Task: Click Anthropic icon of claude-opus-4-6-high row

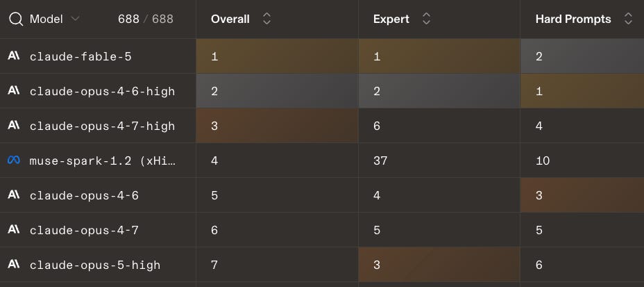Action: (x=14, y=90)
